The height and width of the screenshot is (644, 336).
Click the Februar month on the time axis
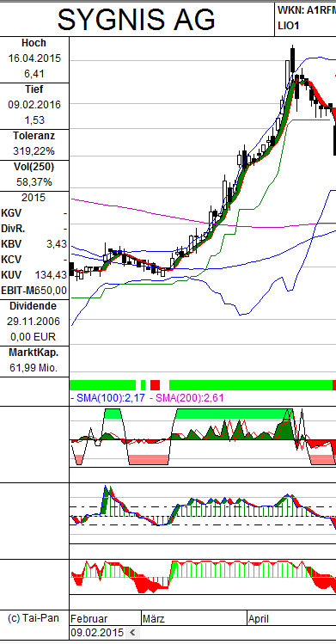point(89,618)
